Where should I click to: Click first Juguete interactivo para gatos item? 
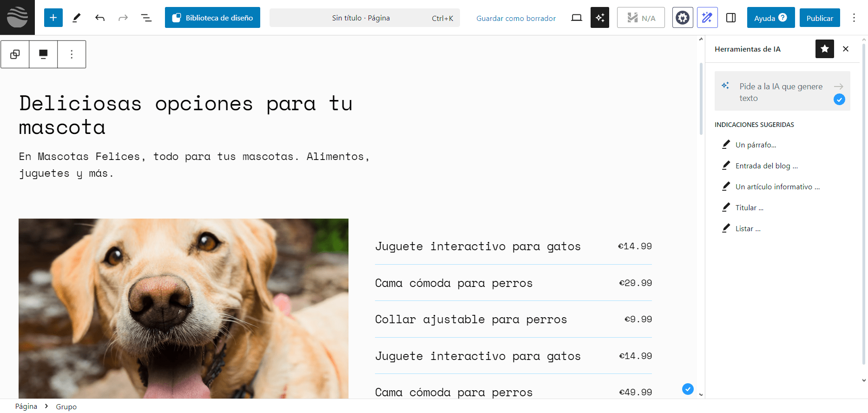(x=478, y=246)
